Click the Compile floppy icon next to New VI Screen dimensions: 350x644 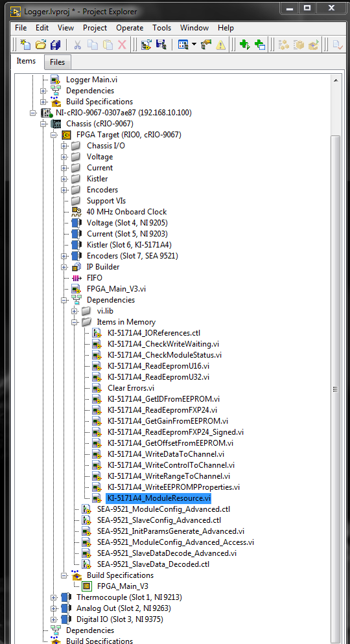(x=161, y=45)
